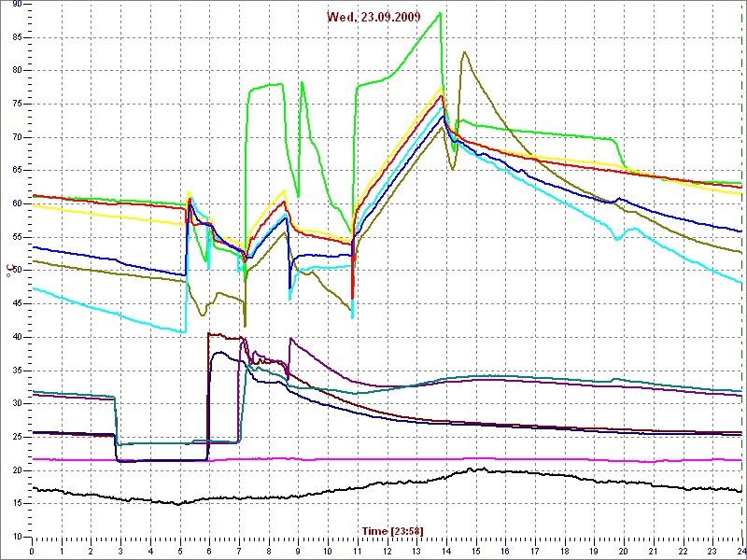This screenshot has height=560, width=747.
Task: Select the '65' temperature axis label
Action: click(18, 171)
